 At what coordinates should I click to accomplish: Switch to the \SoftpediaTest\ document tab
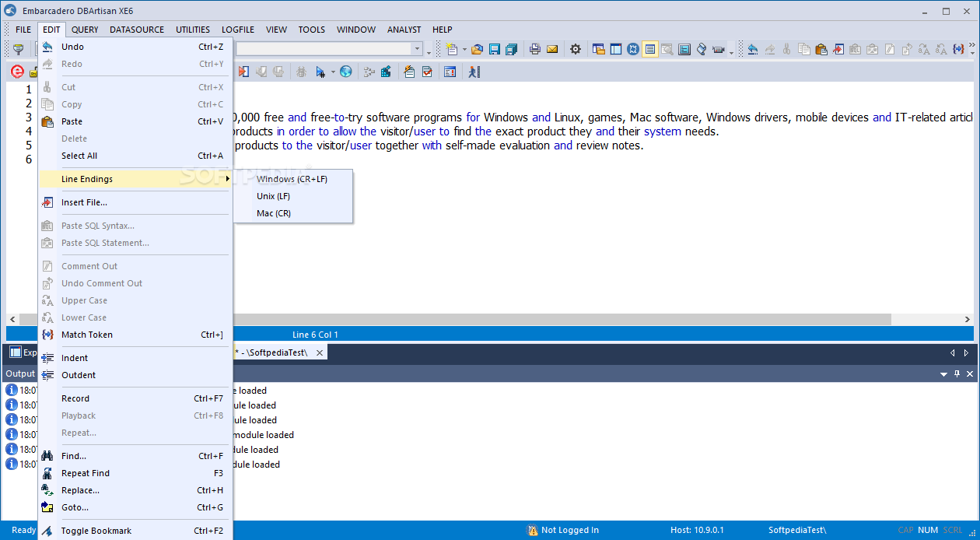point(278,352)
